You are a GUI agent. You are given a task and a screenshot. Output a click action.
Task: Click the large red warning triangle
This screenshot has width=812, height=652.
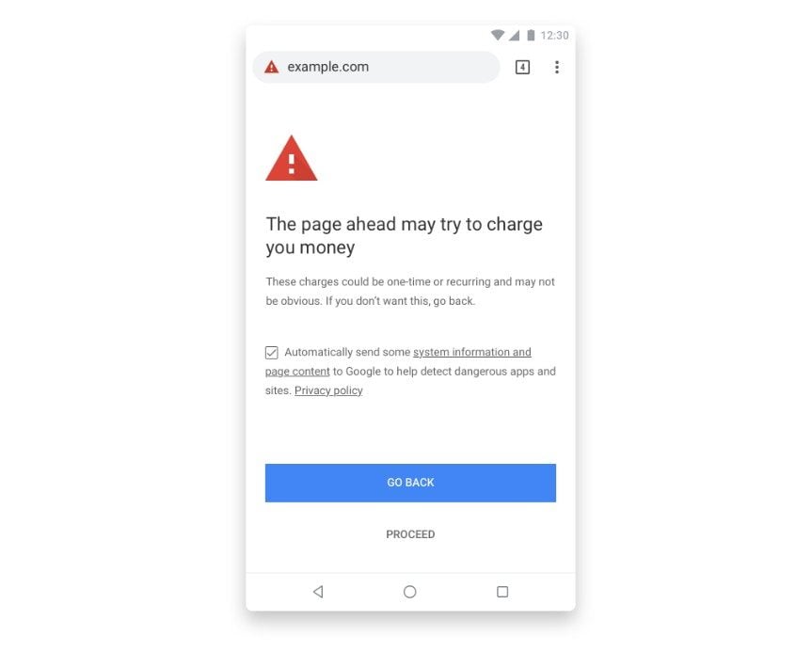click(x=291, y=158)
